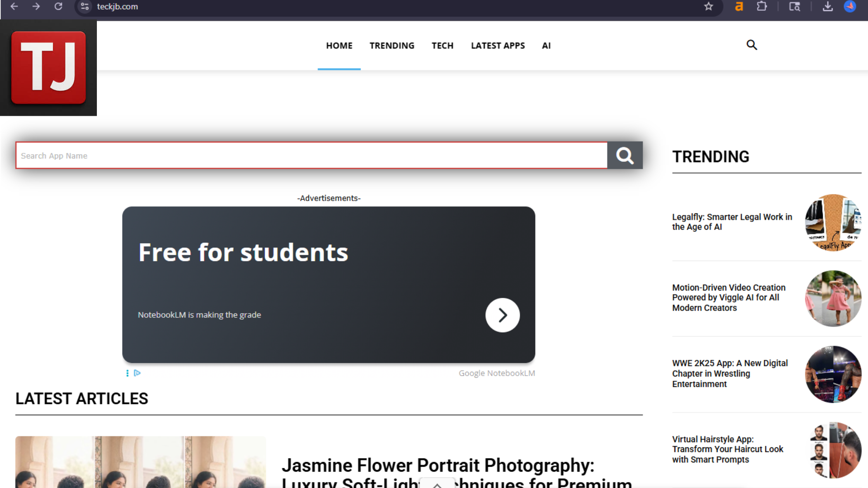This screenshot has width=868, height=488.
Task: Open the tab search icon in the toolbar
Action: (795, 7)
